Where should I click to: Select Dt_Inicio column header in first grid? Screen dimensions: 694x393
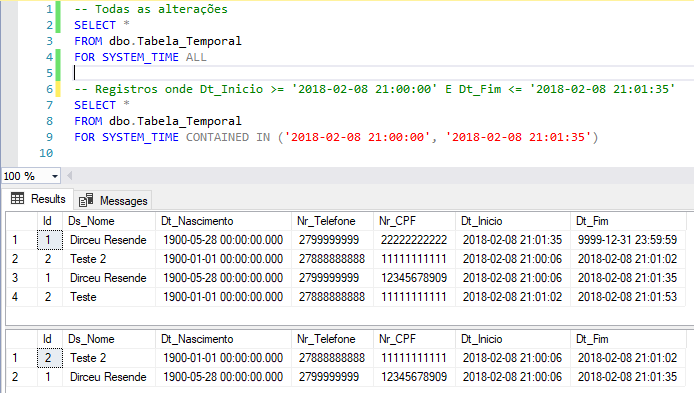[x=513, y=221]
